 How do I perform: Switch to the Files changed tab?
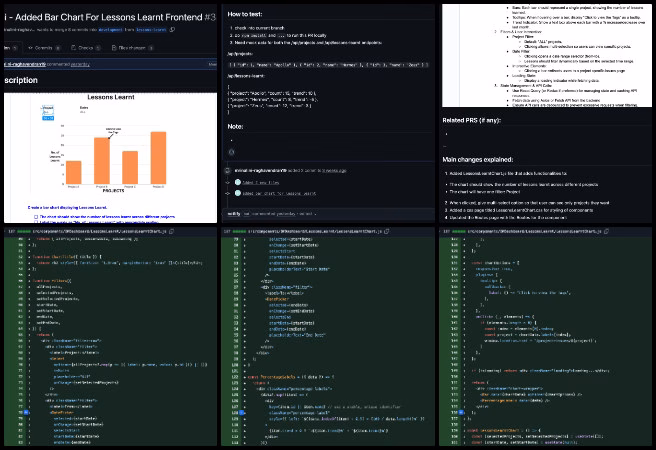pyautogui.click(x=132, y=48)
